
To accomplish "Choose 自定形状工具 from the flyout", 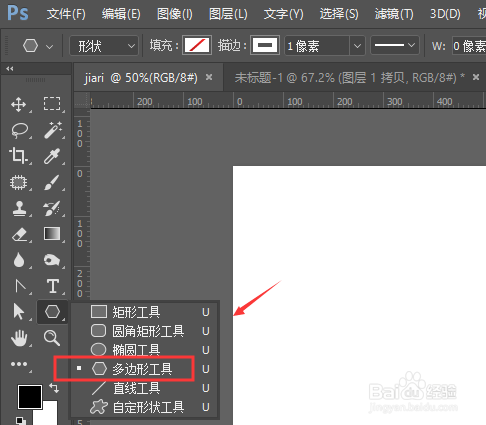I will [x=145, y=407].
